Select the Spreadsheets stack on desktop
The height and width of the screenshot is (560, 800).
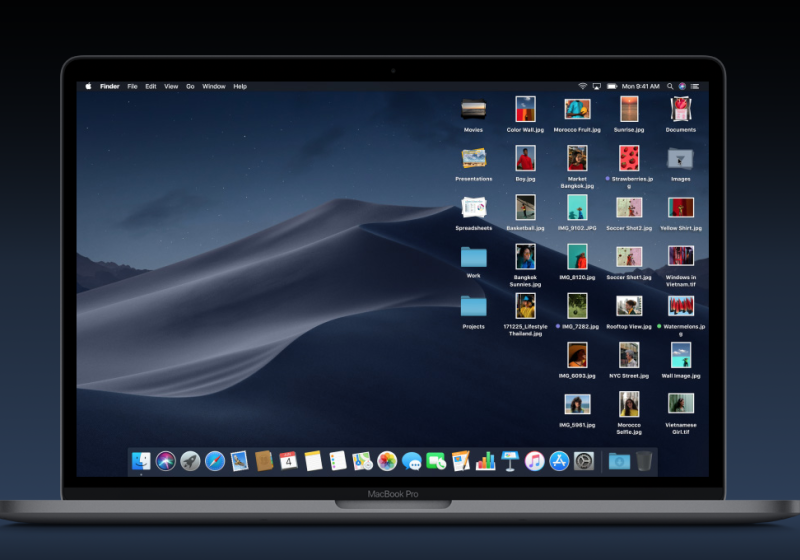[x=473, y=207]
